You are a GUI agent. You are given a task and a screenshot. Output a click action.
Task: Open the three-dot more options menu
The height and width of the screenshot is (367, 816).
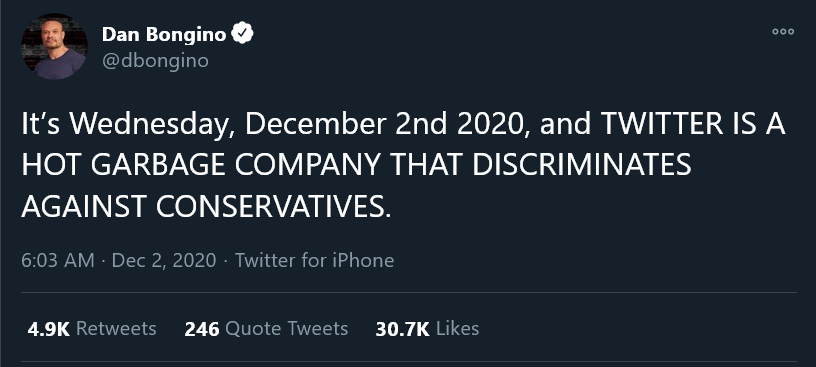coord(783,32)
